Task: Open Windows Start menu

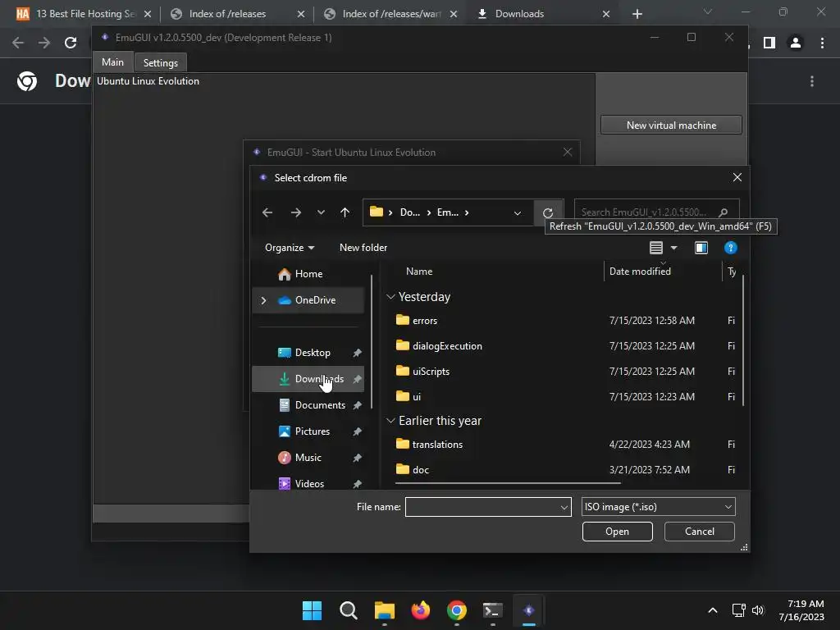Action: (x=312, y=610)
